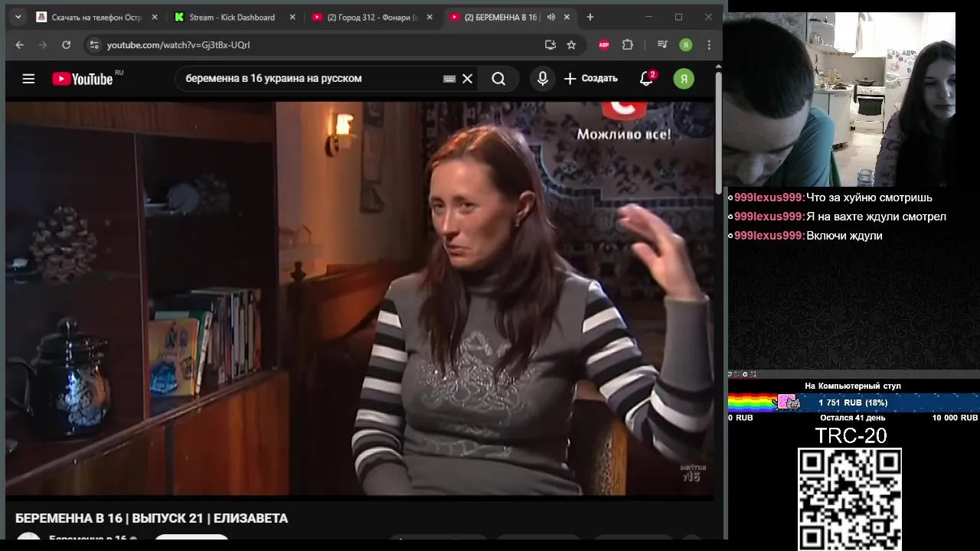980x551 pixels.
Task: Close the 'Город 312 - Фонари' tab
Action: pyautogui.click(x=430, y=17)
